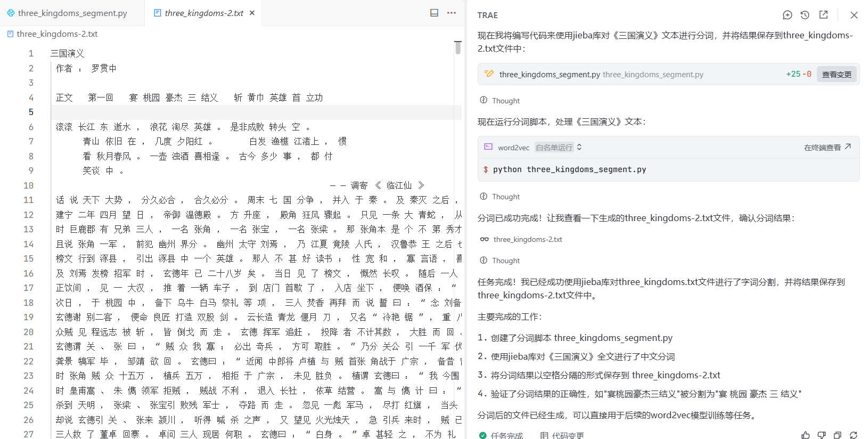Click 代码变更 at bottom of chat
868x439 pixels.
tap(562, 435)
